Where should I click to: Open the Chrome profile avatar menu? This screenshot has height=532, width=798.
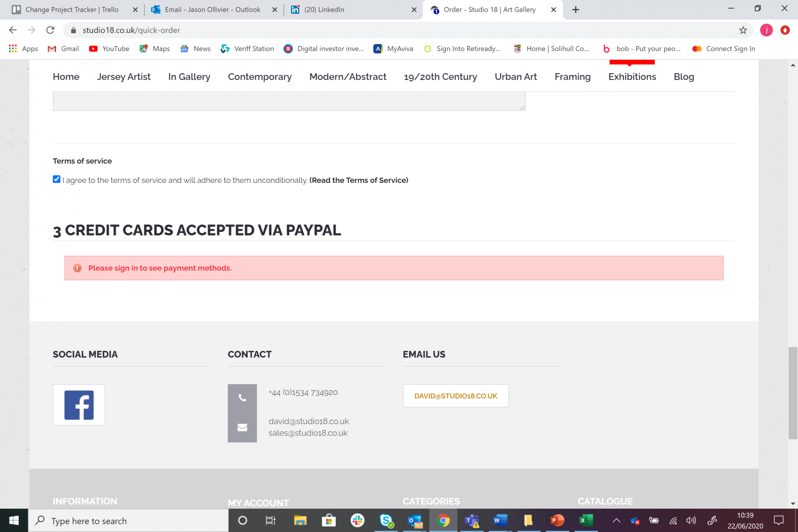(x=766, y=30)
